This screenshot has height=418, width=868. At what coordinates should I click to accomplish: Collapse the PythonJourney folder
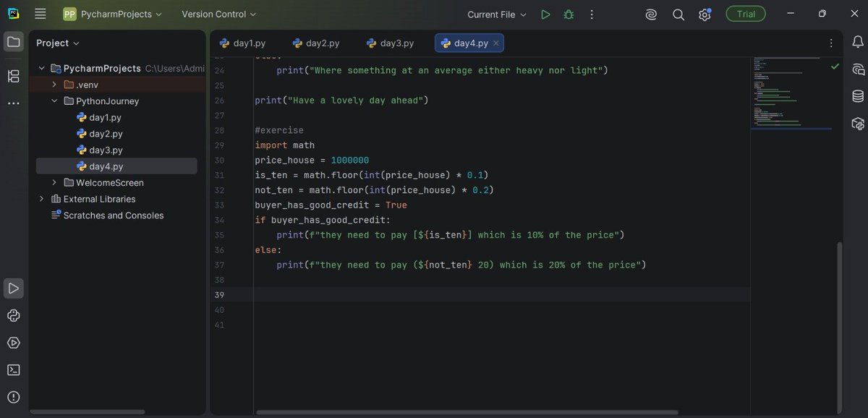point(54,101)
